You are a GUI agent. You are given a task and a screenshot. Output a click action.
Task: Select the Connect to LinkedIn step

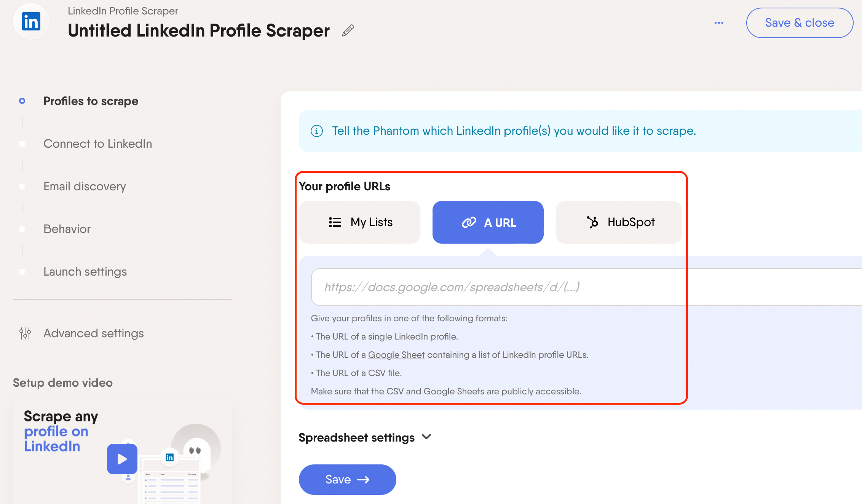pyautogui.click(x=98, y=144)
